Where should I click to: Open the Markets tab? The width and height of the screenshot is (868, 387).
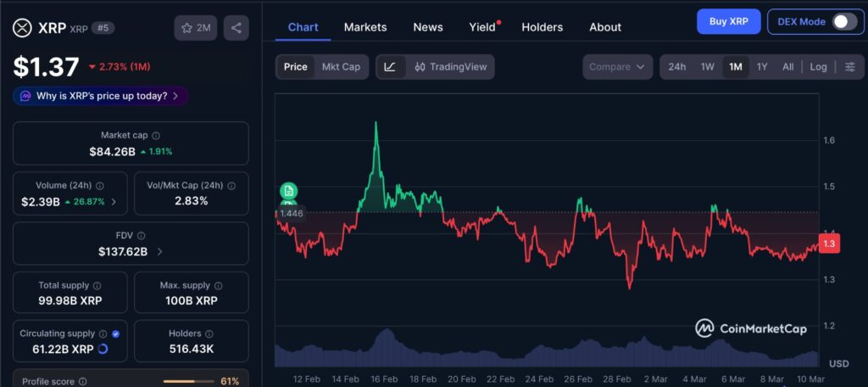[x=365, y=27]
